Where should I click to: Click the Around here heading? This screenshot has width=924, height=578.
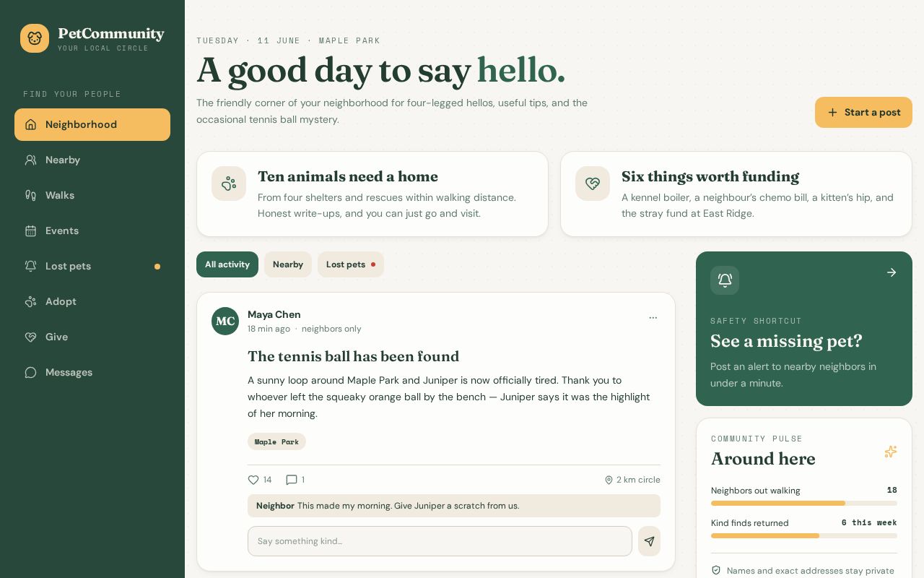click(763, 459)
